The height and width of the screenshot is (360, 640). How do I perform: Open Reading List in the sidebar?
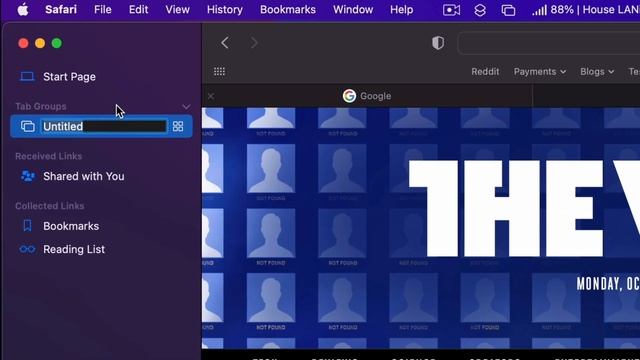tap(74, 249)
